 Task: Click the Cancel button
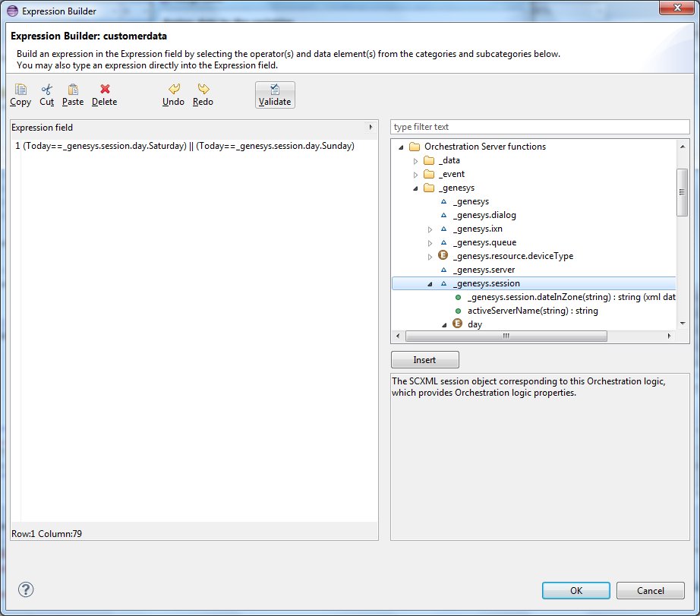pyautogui.click(x=651, y=590)
